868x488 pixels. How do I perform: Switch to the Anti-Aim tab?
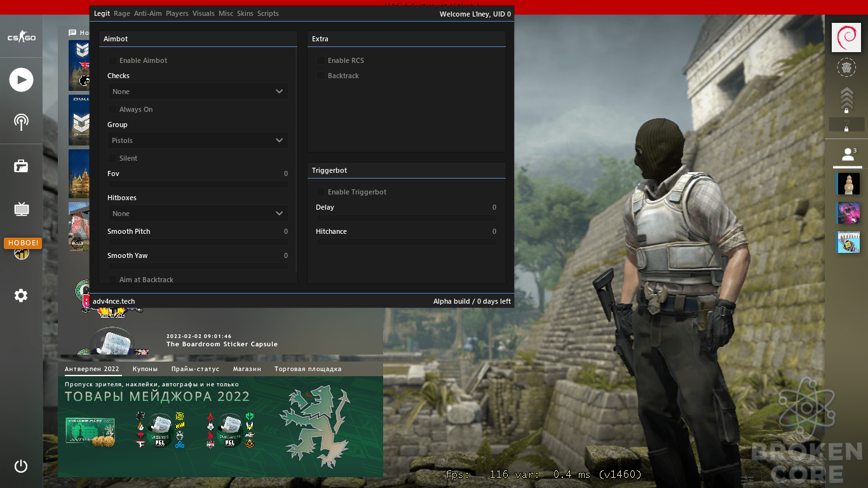148,13
